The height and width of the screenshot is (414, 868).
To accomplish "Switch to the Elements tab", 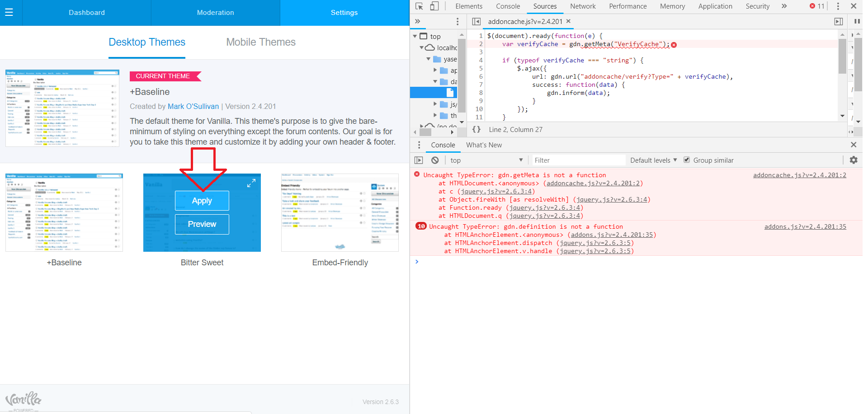I will coord(469,6).
